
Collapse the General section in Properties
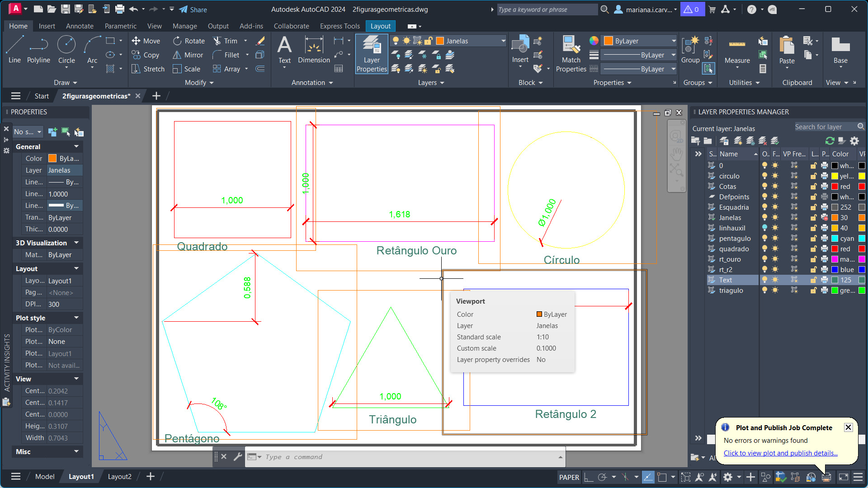[x=76, y=146]
